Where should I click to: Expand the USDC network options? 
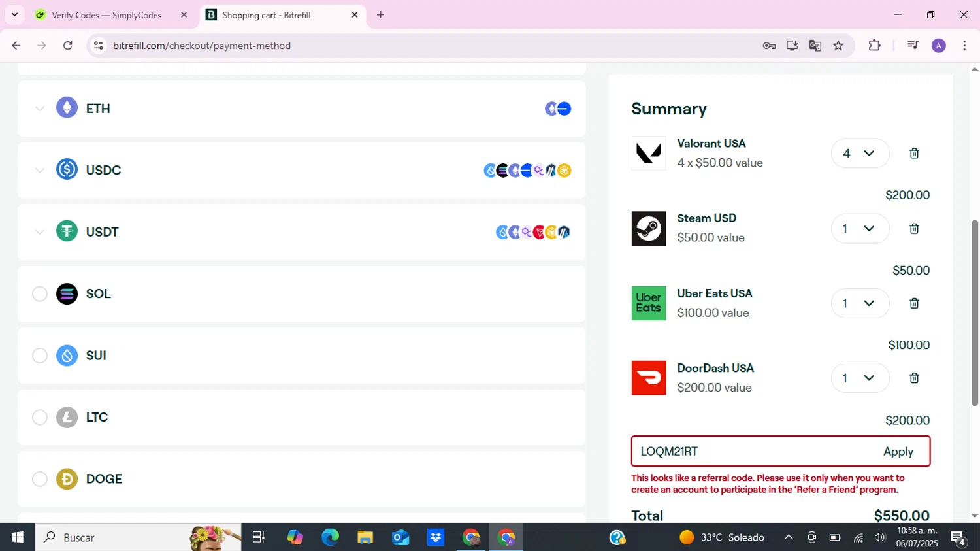point(40,171)
